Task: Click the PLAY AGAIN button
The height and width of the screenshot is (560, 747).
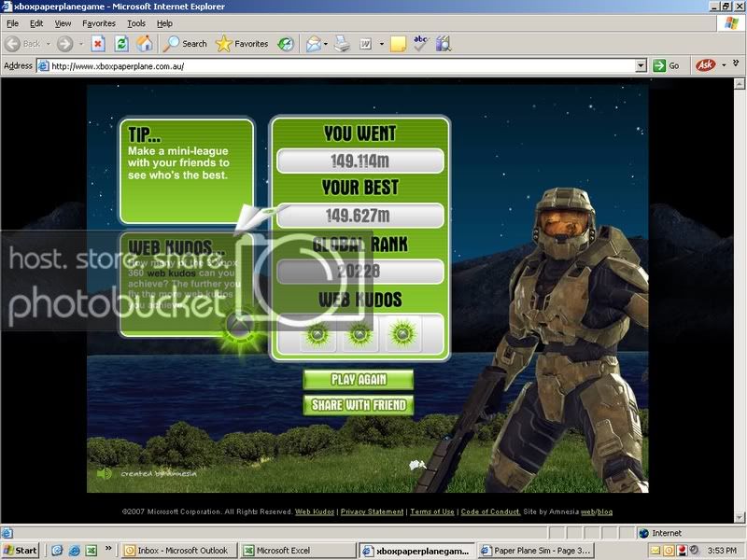Action: tap(359, 380)
